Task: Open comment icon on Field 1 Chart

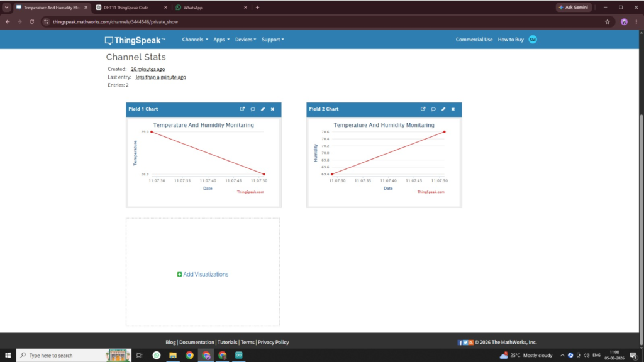Action: 253,109
